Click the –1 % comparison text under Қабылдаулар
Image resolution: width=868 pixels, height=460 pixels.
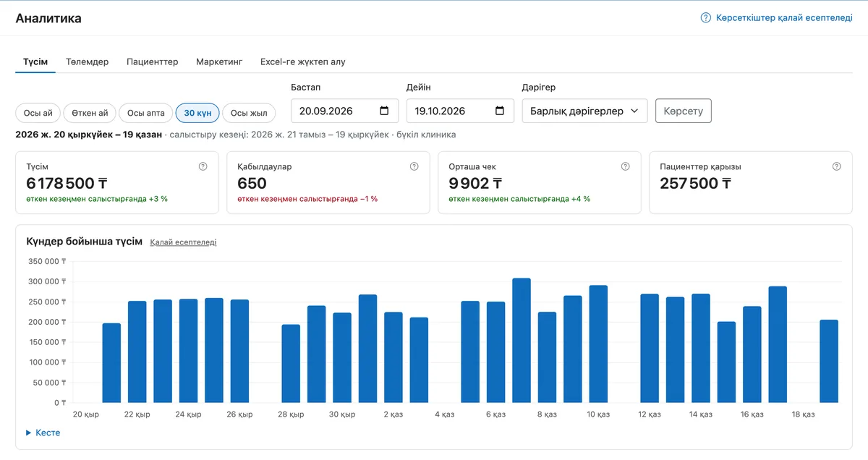307,198
